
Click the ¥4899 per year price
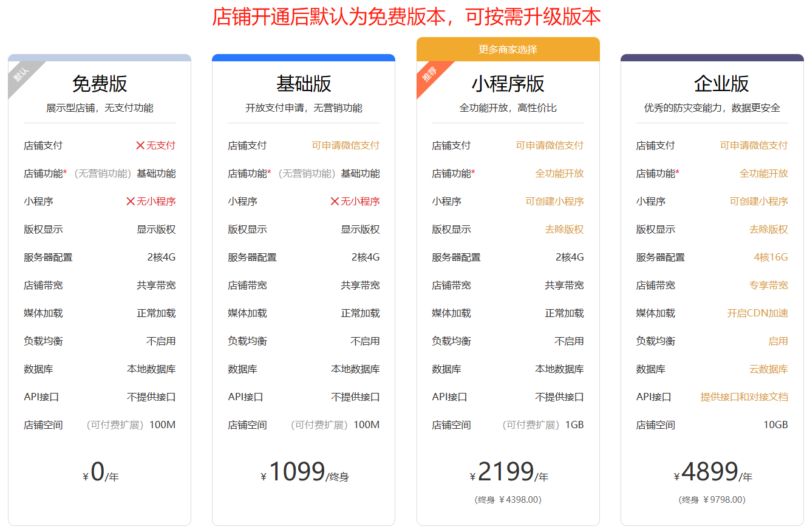pyautogui.click(x=712, y=472)
